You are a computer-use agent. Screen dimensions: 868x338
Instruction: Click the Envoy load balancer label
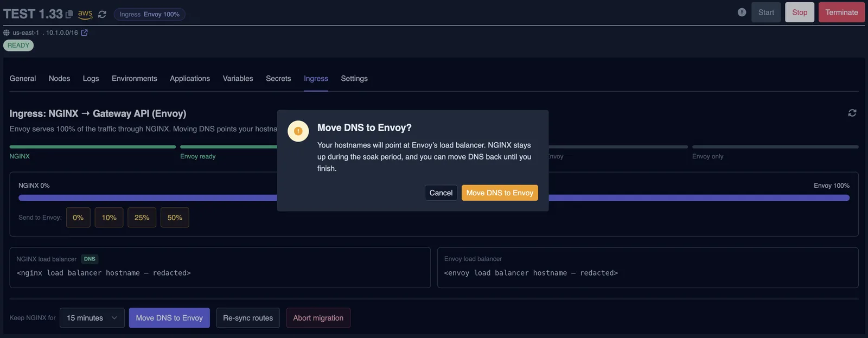point(473,259)
